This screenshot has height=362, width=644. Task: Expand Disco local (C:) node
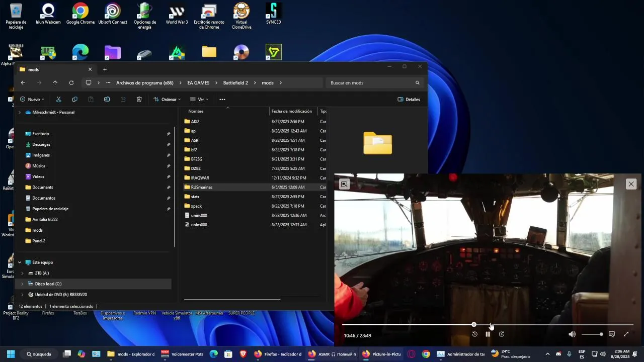tap(22, 284)
